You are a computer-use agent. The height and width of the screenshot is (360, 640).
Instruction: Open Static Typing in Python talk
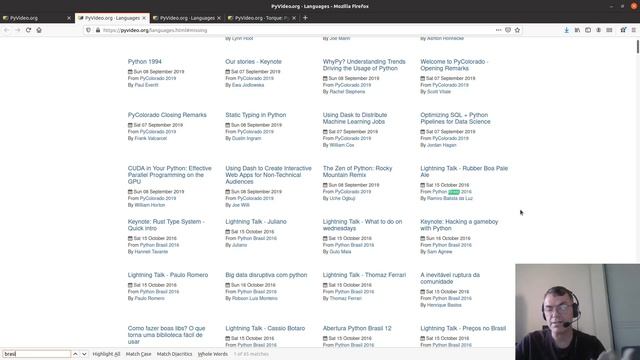(256, 115)
